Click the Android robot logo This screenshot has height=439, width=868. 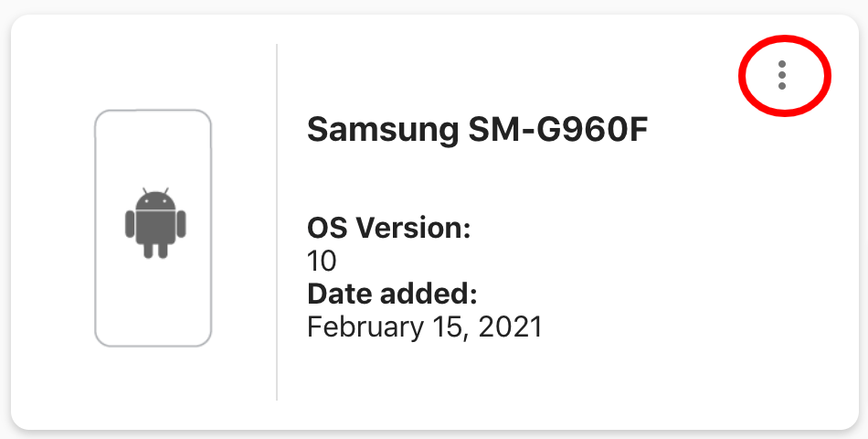[x=154, y=223]
